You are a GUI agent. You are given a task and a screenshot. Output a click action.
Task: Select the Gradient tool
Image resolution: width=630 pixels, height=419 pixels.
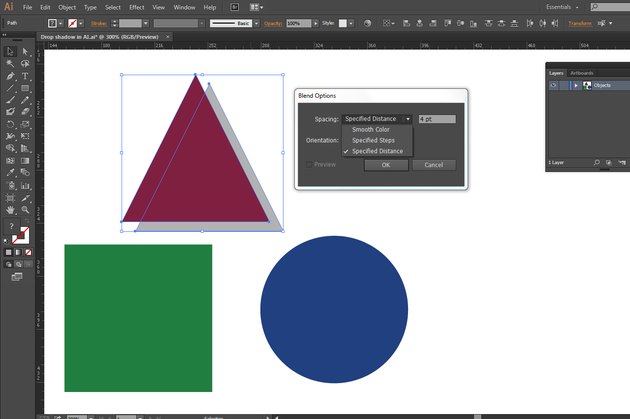tap(25, 161)
